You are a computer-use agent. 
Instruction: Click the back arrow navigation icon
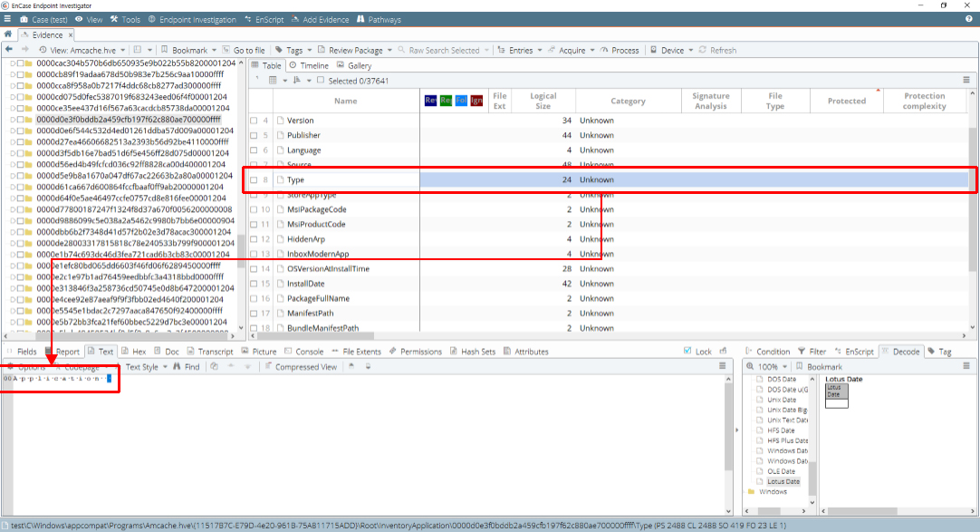point(9,50)
